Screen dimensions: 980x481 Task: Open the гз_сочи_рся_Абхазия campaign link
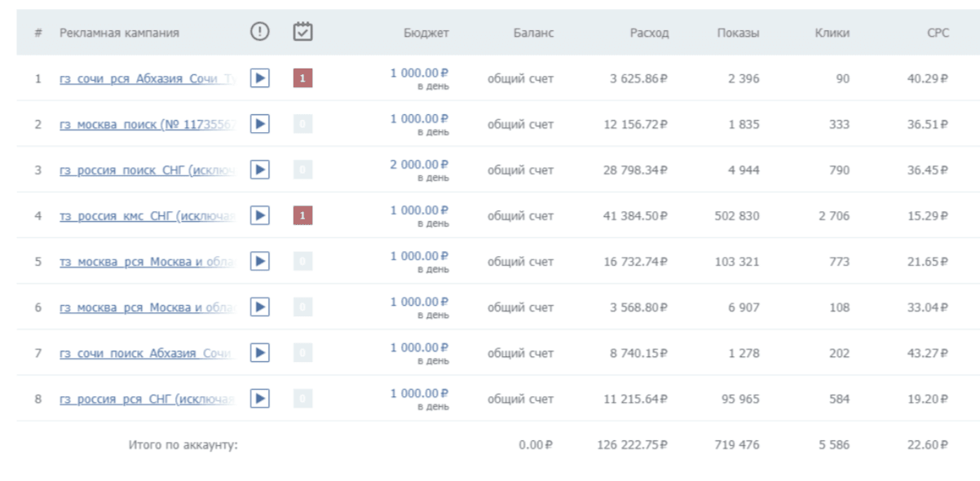coord(147,79)
